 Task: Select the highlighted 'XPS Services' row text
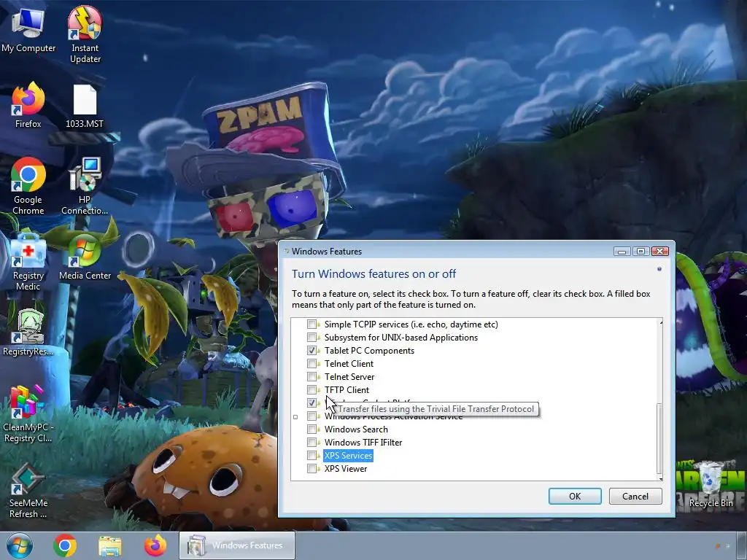tap(348, 455)
